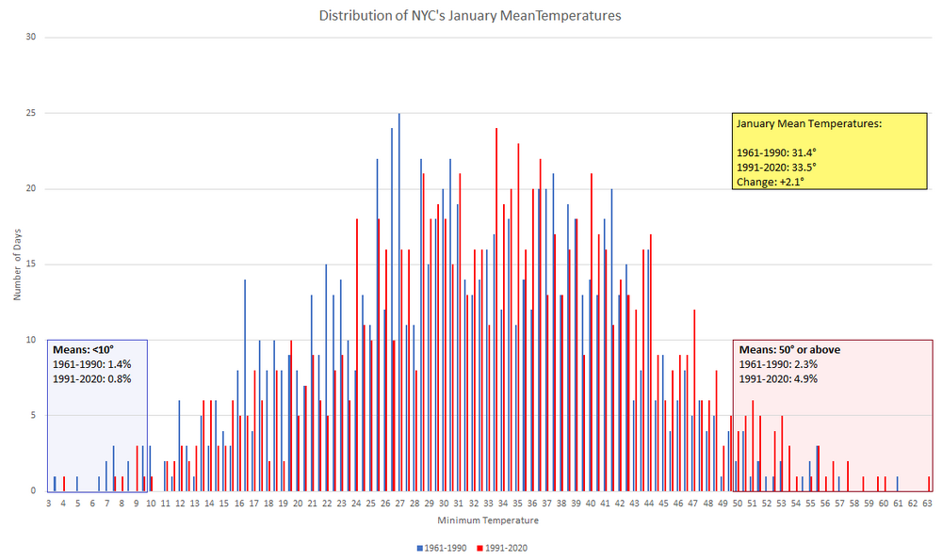Click the '15' label on the vertical axis
Screen dimensions: 942x560
tap(31, 264)
